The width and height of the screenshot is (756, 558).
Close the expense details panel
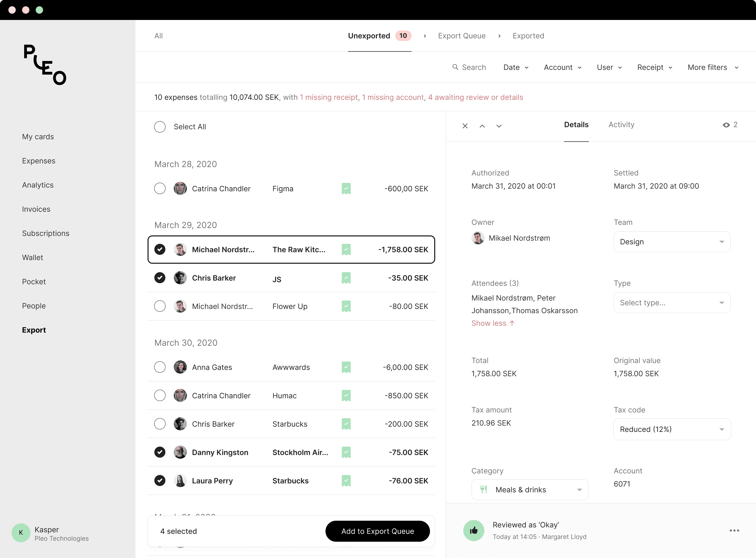(x=465, y=126)
